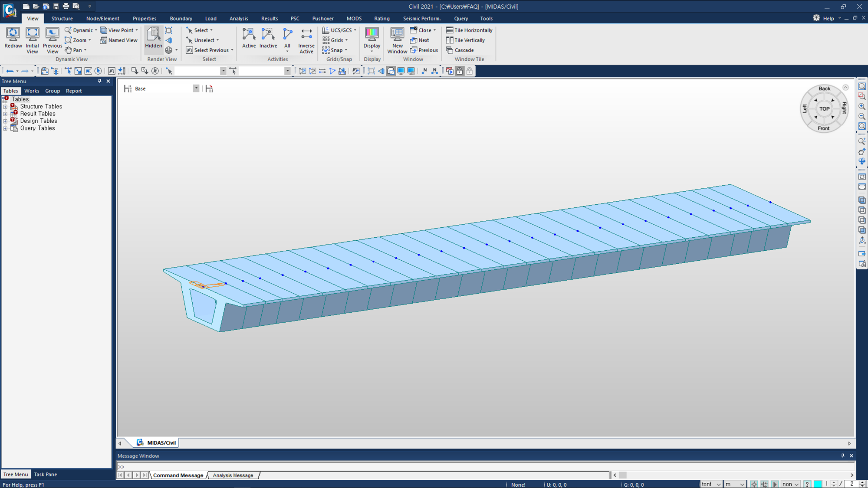Screen dimensions: 868x488
Task: Switch to Works tab in Tree Menu
Action: pyautogui.click(x=32, y=91)
